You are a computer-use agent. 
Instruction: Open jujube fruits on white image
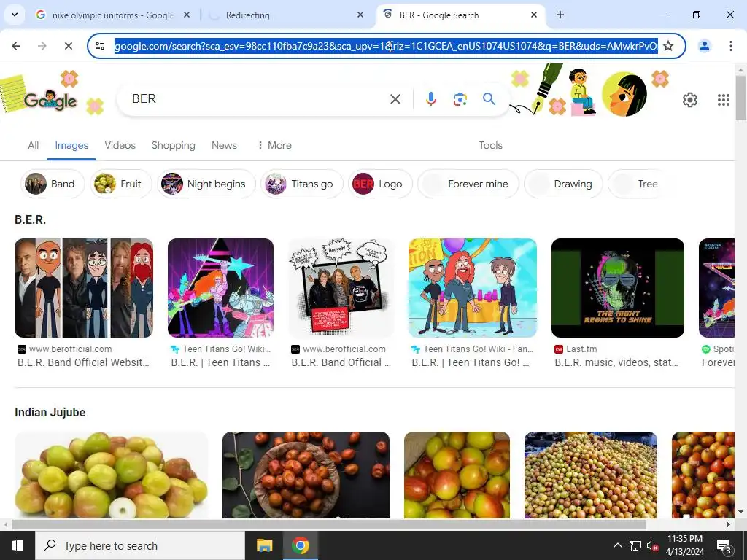112,475
